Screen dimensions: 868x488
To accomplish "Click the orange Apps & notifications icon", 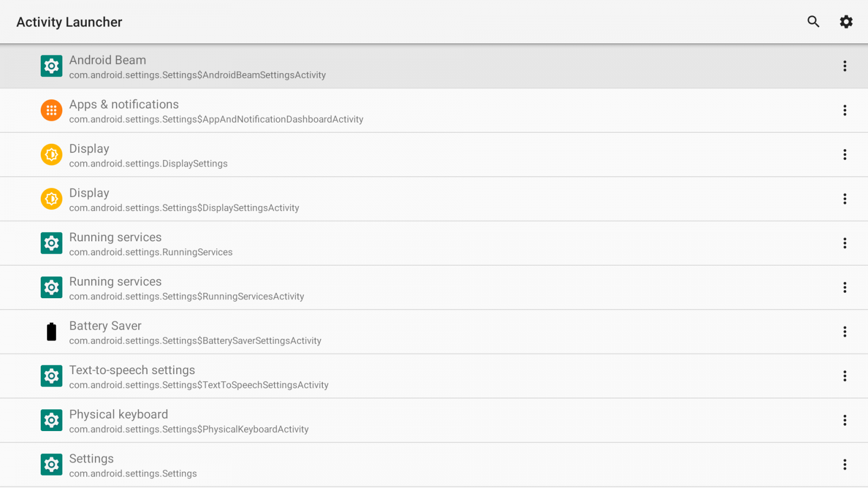I will point(52,111).
